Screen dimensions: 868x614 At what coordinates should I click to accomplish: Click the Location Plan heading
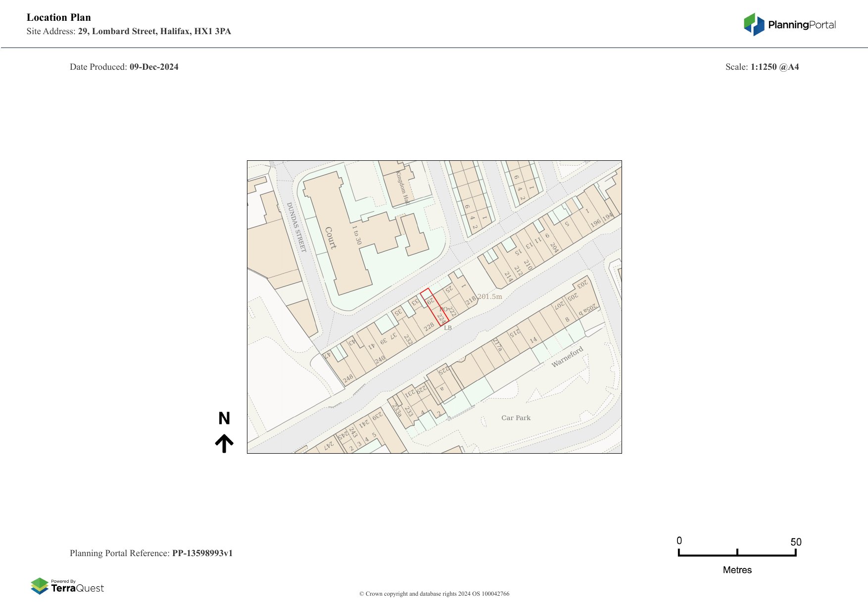[x=59, y=17]
